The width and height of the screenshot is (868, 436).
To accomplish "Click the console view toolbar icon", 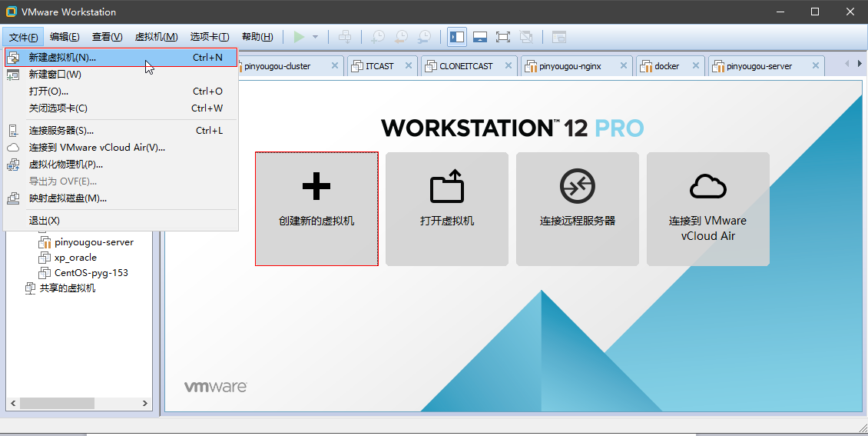I will pyautogui.click(x=559, y=37).
